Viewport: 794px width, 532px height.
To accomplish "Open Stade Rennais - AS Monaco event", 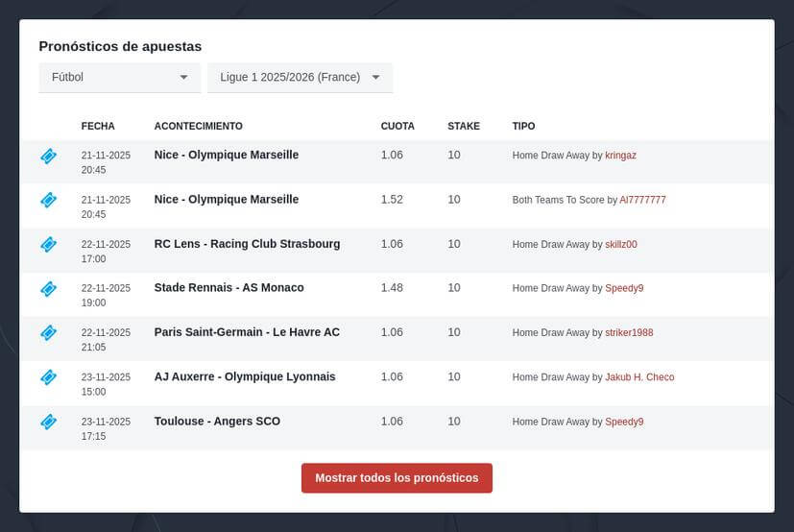I will tap(229, 288).
